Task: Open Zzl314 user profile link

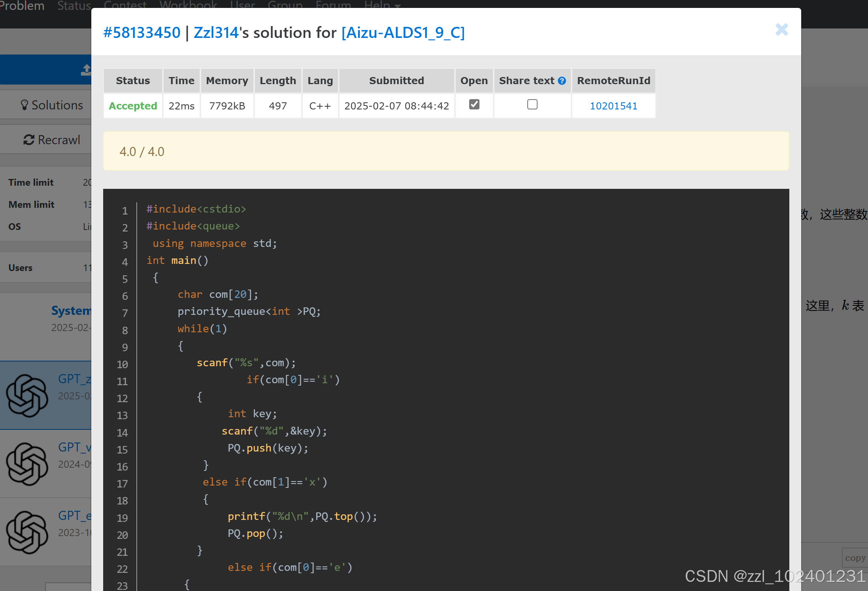Action: (x=216, y=33)
